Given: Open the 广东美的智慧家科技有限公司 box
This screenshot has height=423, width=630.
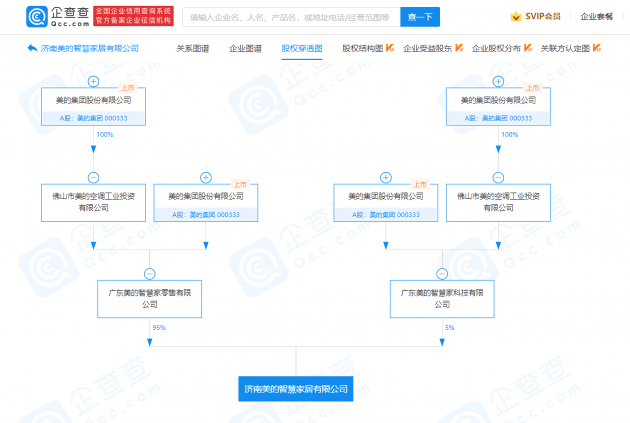Looking at the screenshot, I should (x=442, y=299).
